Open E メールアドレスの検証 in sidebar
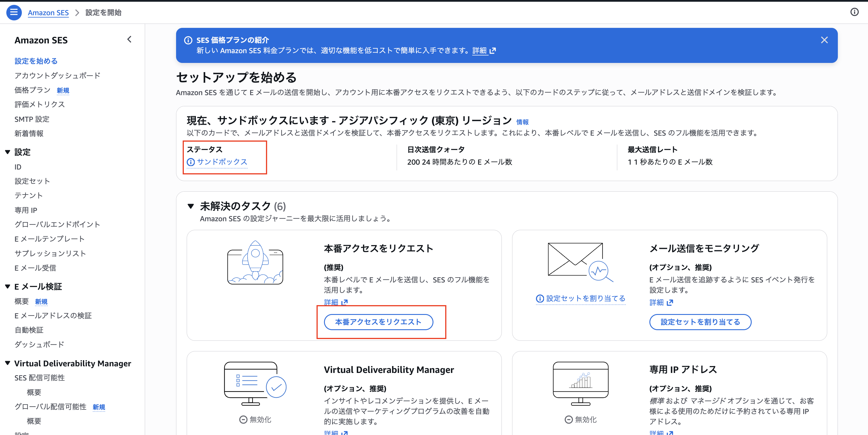Screen dimensions: 868x435 (x=53, y=316)
